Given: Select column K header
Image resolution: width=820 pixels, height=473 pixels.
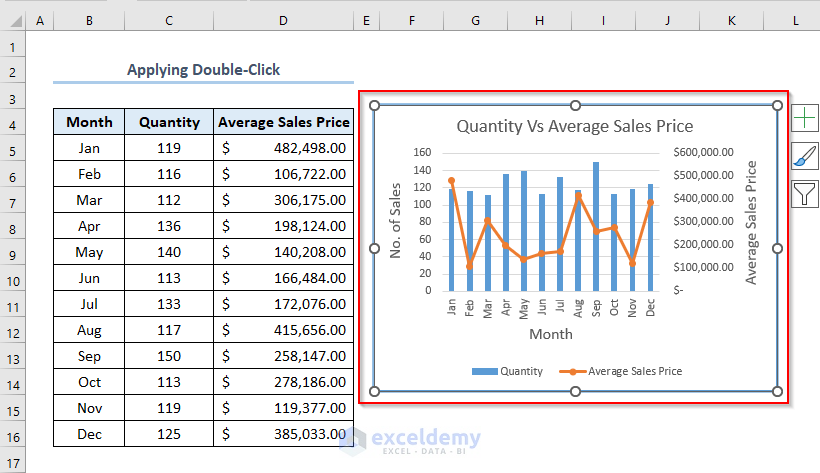Looking at the screenshot, I should pos(732,21).
